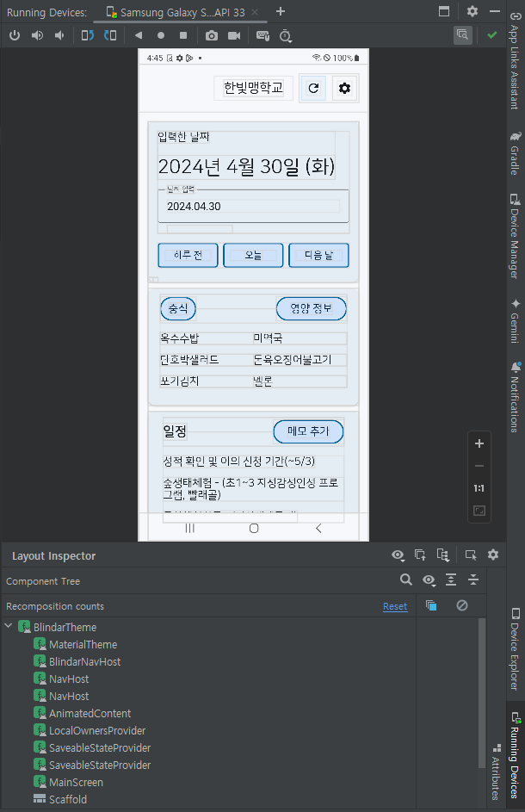525x812 pixels.
Task: Toggle the Layout Inspector view options eye icon
Action: click(398, 555)
